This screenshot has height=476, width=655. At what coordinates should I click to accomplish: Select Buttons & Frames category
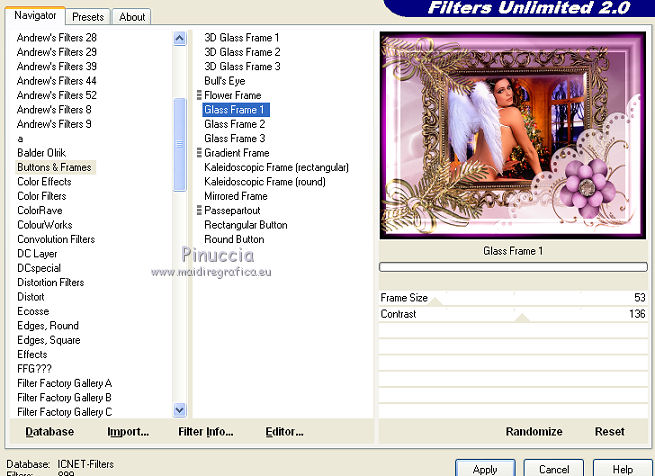(x=54, y=167)
